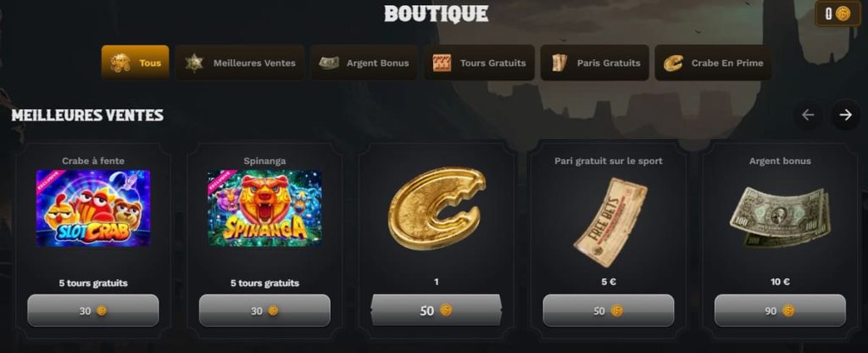Show the Tours Gratuits category
Image resolution: width=868 pixels, height=353 pixels.
[x=479, y=63]
